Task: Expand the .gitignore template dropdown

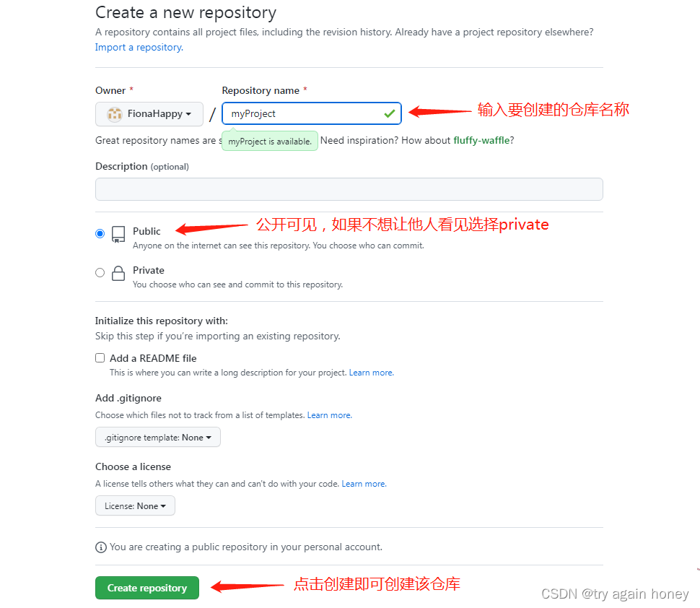Action: (157, 438)
